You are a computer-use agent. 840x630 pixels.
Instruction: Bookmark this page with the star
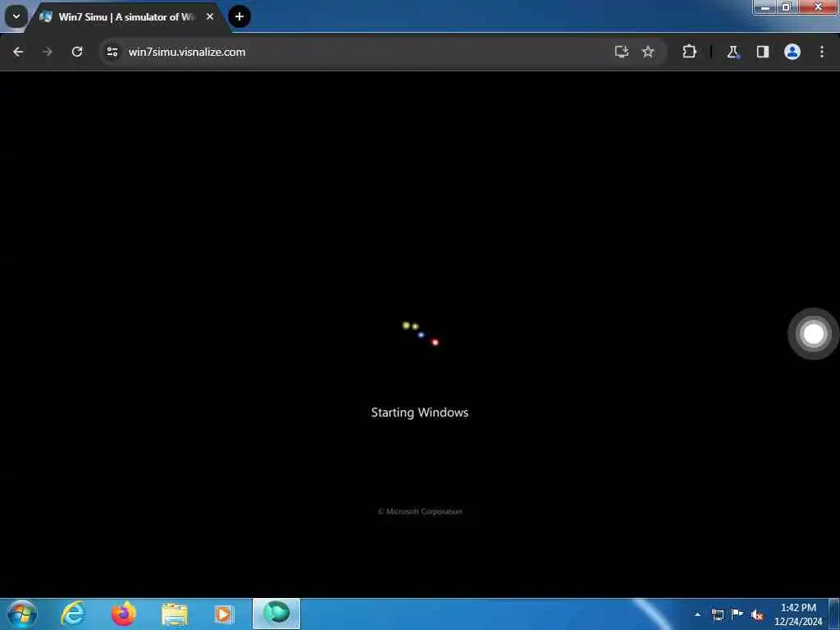[648, 52]
